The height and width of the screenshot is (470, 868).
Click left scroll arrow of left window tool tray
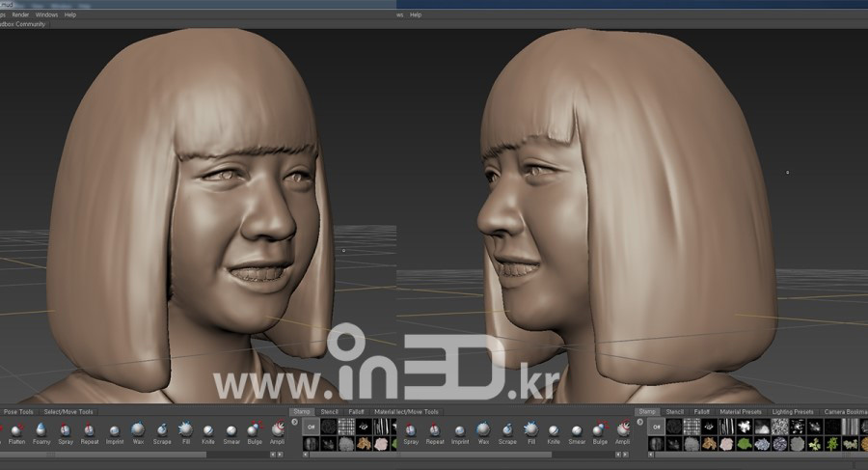pos(272,455)
